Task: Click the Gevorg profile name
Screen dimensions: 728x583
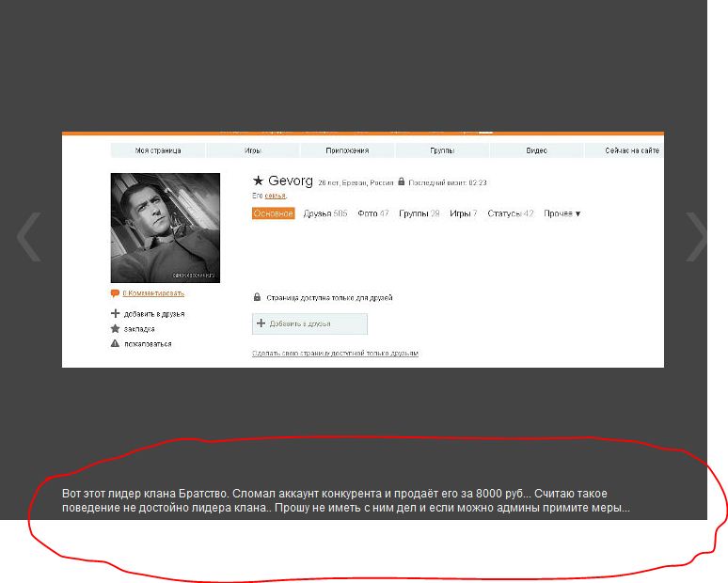Action: click(291, 181)
